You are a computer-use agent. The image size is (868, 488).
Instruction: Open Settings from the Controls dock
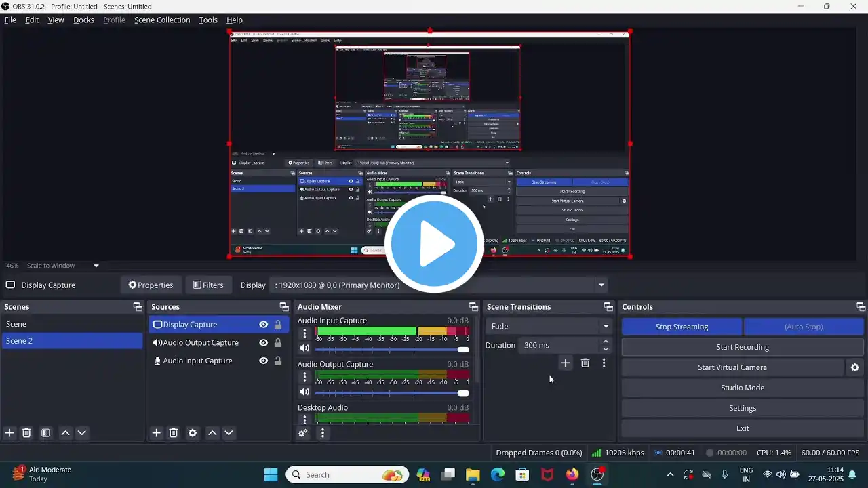click(x=743, y=408)
